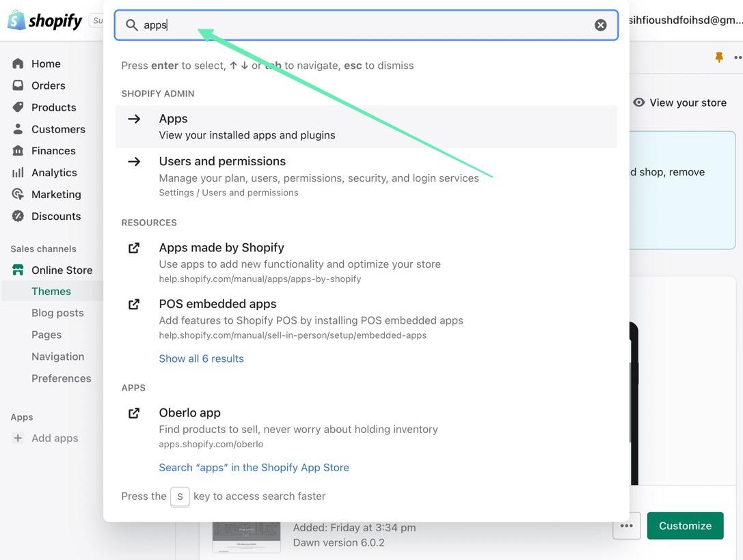Image resolution: width=743 pixels, height=560 pixels.
Task: Click external link icon for POS embedded apps
Action: (134, 304)
